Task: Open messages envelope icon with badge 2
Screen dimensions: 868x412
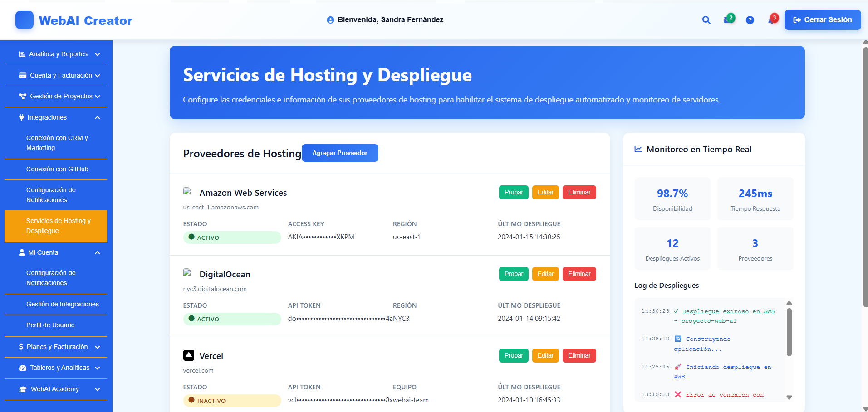Action: click(x=729, y=19)
